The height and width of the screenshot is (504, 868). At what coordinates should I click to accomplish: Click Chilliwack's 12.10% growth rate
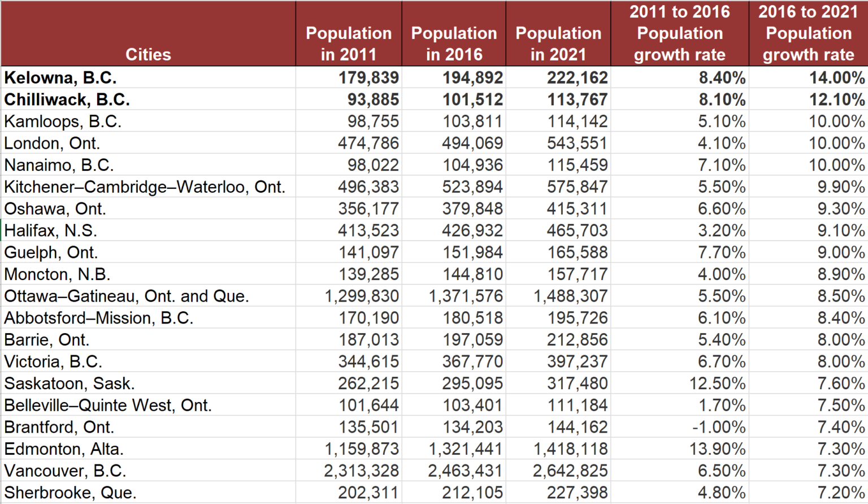809,100
